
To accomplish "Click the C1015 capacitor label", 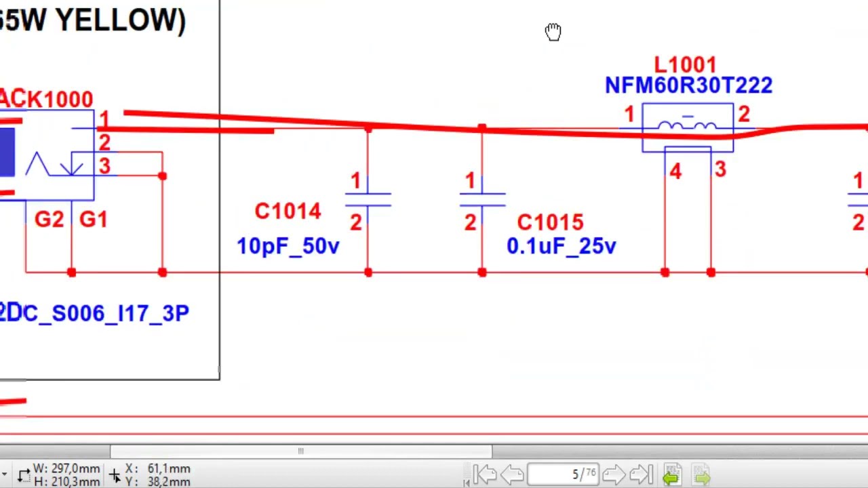I will click(550, 223).
